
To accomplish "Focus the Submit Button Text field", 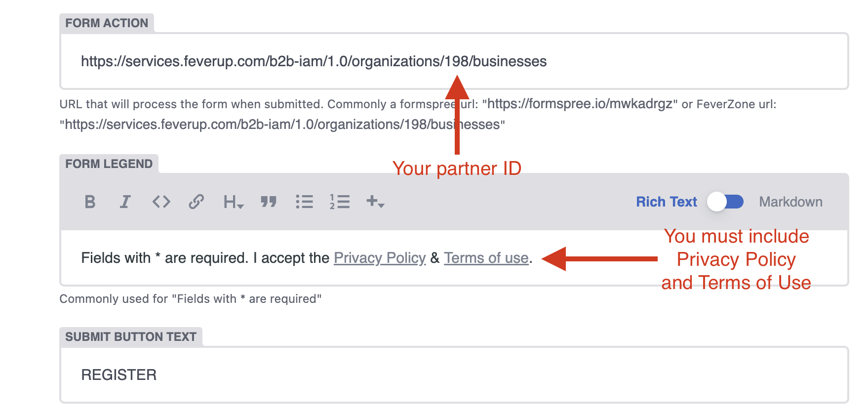I will [x=454, y=374].
